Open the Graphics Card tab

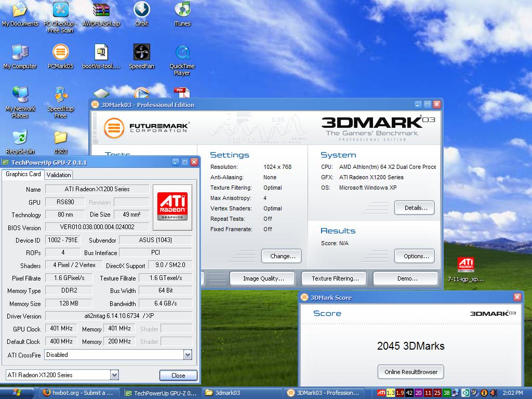23,174
